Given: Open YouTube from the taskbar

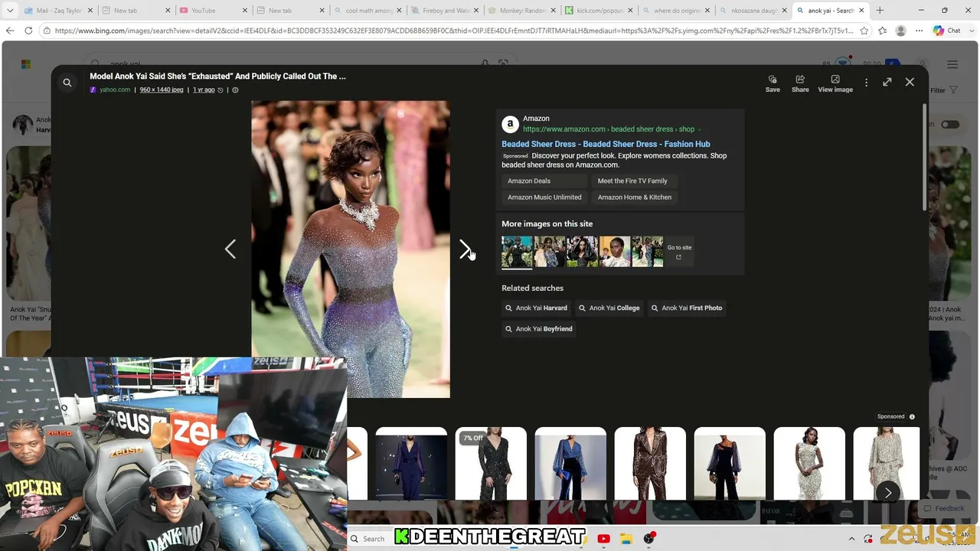Looking at the screenshot, I should click(603, 539).
